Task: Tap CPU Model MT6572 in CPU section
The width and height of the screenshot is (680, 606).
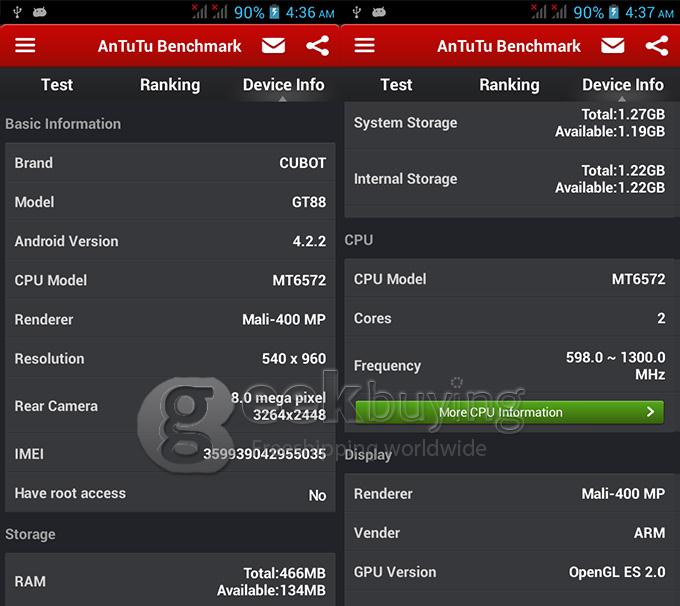Action: point(512,279)
